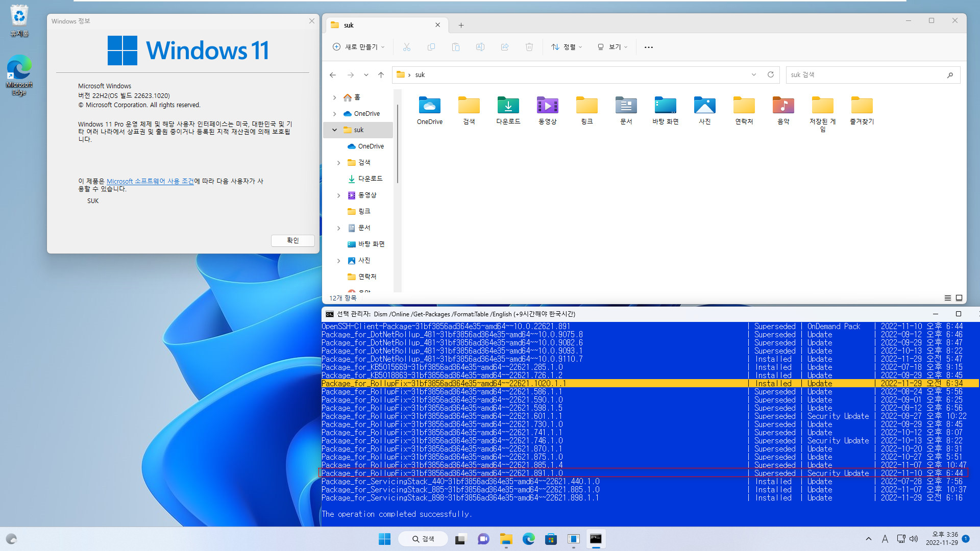
Task: Click the Paste icon in Explorer toolbar
Action: point(455,47)
